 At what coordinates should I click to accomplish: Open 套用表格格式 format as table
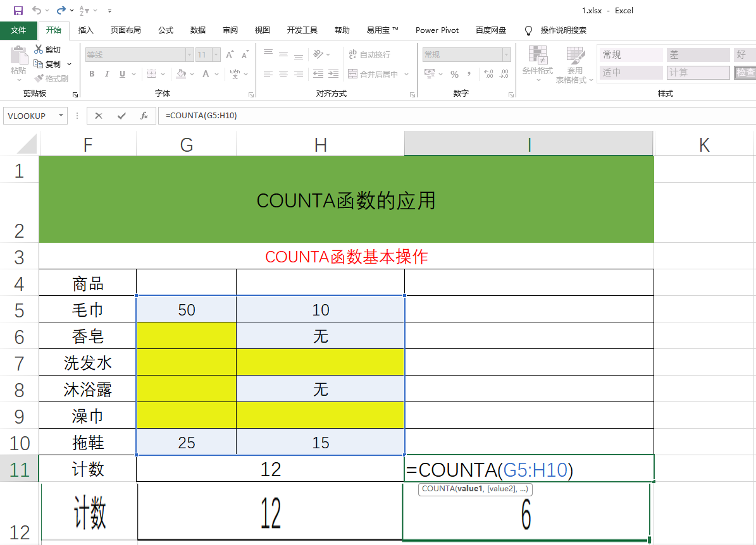click(x=574, y=64)
